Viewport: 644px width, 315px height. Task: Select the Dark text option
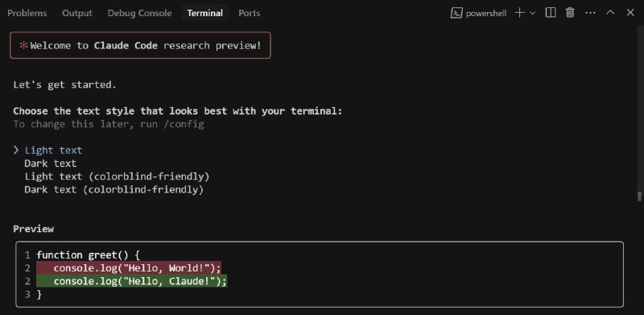[51, 164]
